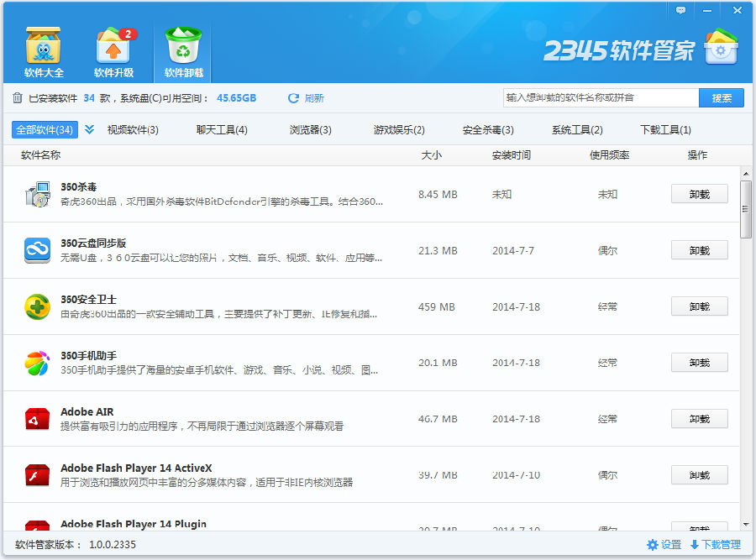Select the Adobe AIR name text

coord(87,412)
